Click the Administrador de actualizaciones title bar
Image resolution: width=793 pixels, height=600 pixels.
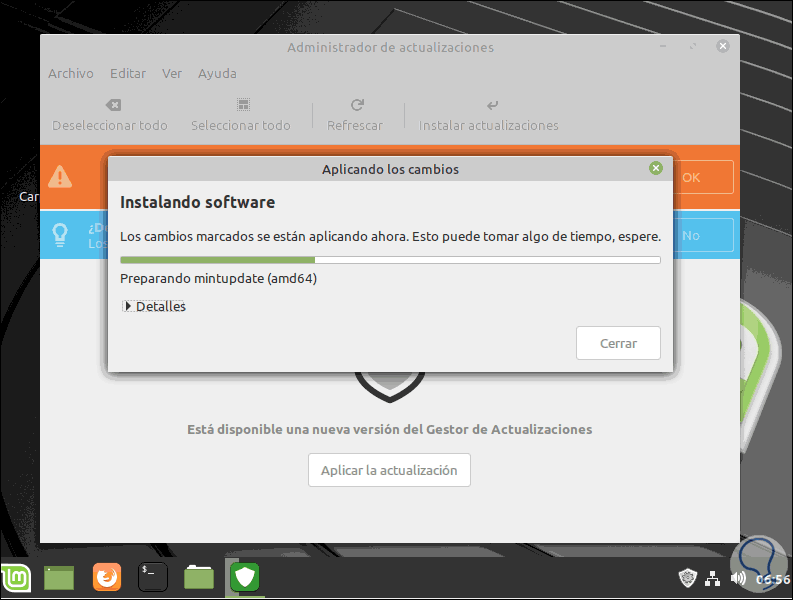coord(390,48)
